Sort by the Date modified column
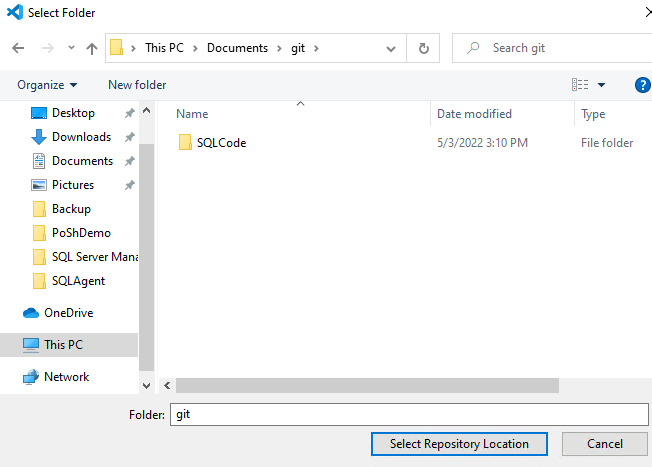 pos(474,114)
